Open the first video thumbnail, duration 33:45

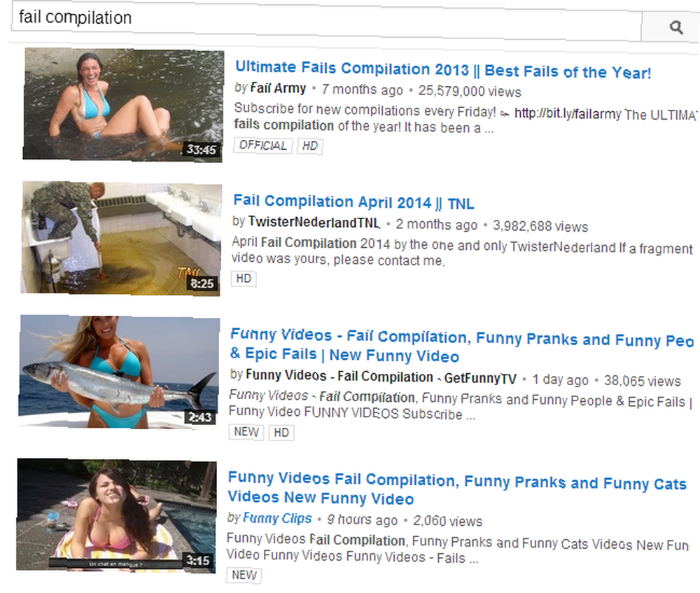(x=123, y=105)
